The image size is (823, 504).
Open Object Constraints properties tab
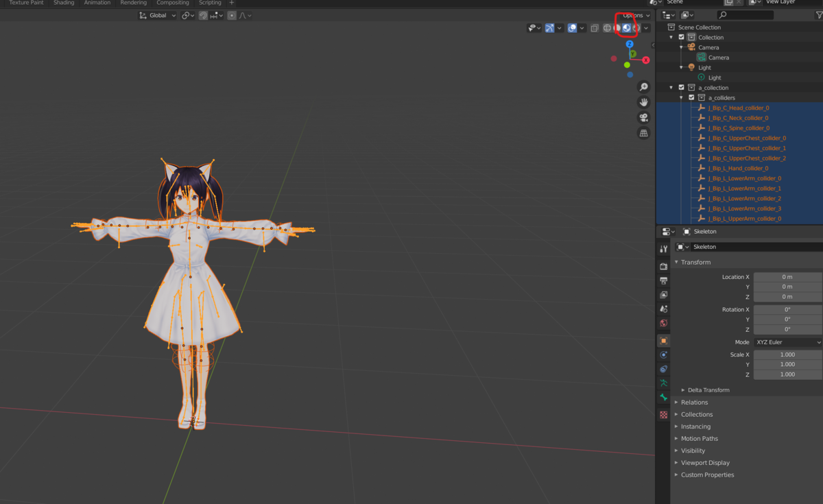pos(663,370)
